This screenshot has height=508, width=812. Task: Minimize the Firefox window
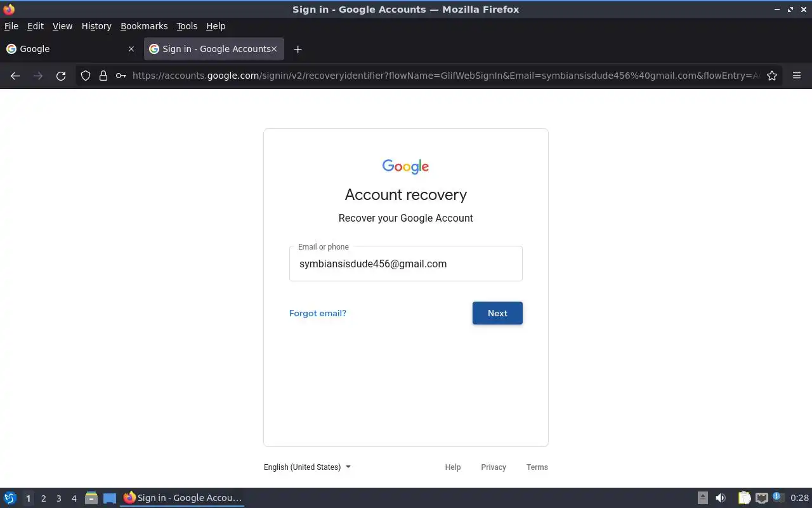pyautogui.click(x=777, y=10)
